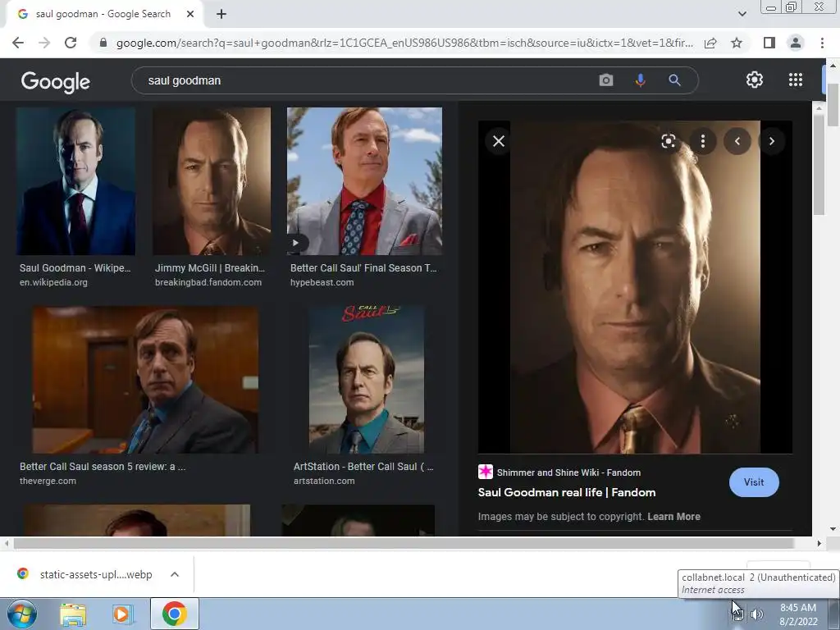Screen dimensions: 840x630
Task: Open the Chrome profile avatar
Action: point(796,43)
